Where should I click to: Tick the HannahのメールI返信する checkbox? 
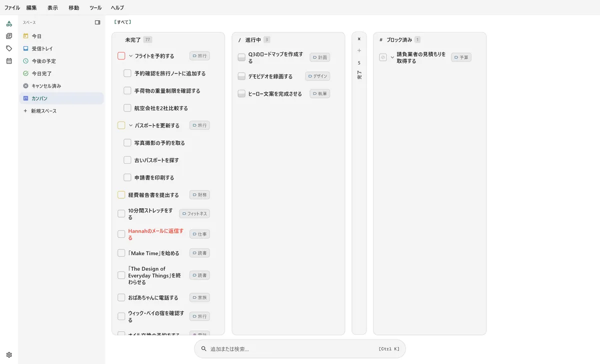point(121,234)
